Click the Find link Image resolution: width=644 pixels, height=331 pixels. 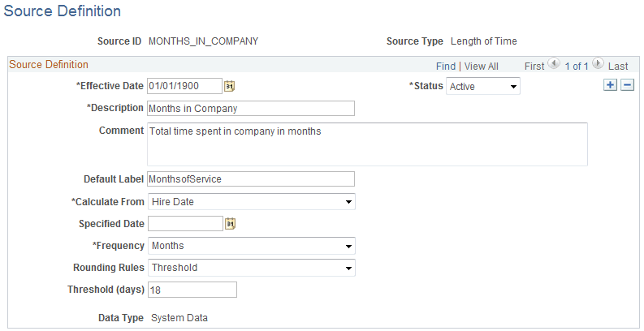pos(445,67)
